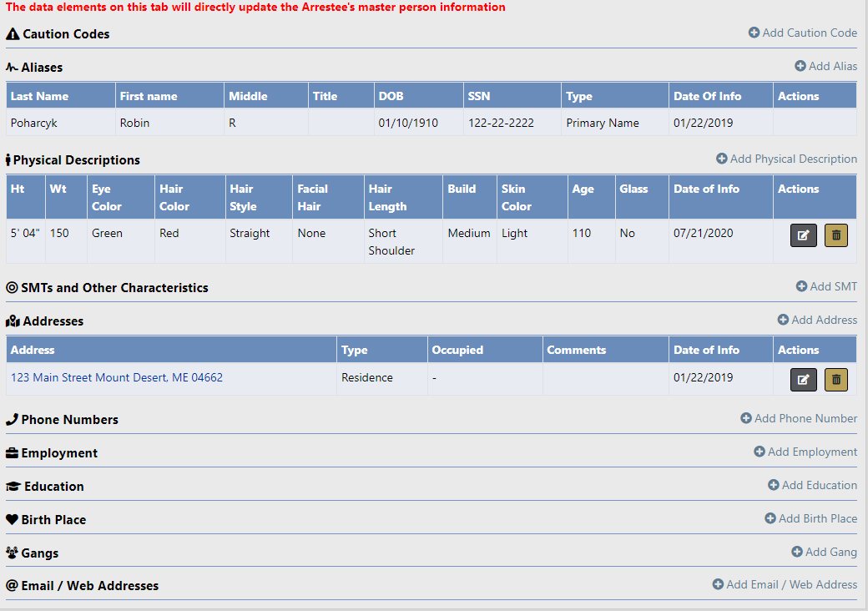868x611 pixels.
Task: Click the plus icon beside Add Gang
Action: (797, 552)
